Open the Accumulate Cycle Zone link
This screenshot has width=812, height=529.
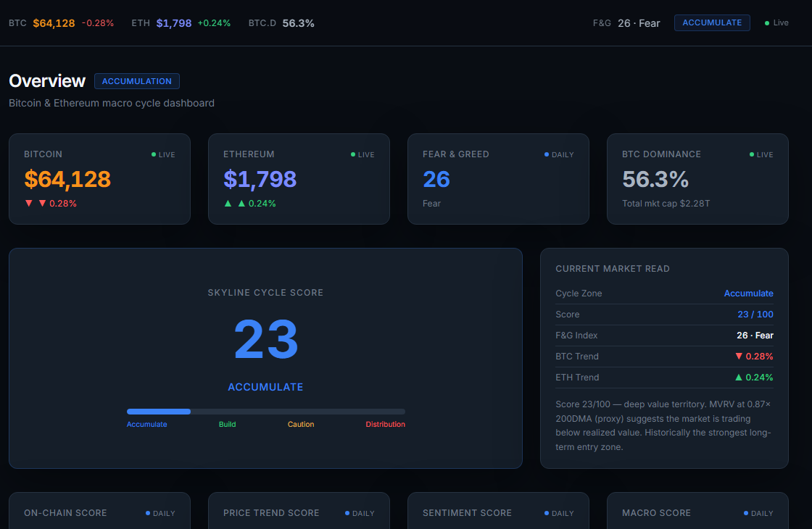(x=748, y=293)
